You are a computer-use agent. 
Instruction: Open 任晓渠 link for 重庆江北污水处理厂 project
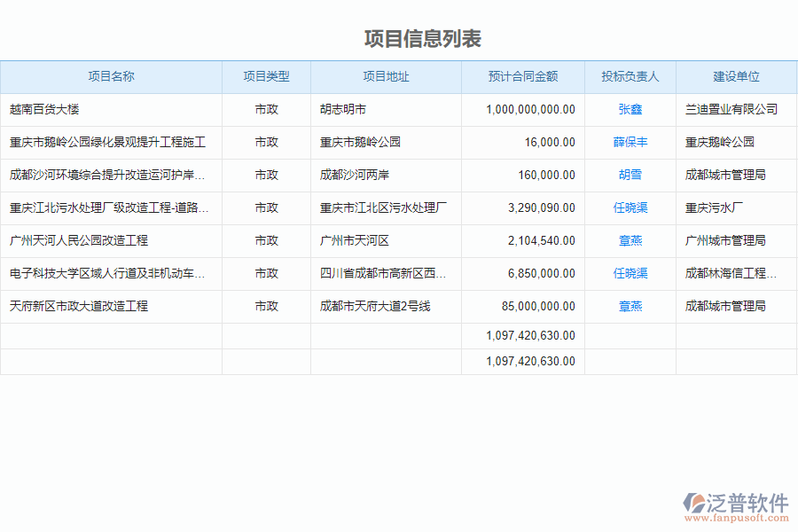coord(630,207)
